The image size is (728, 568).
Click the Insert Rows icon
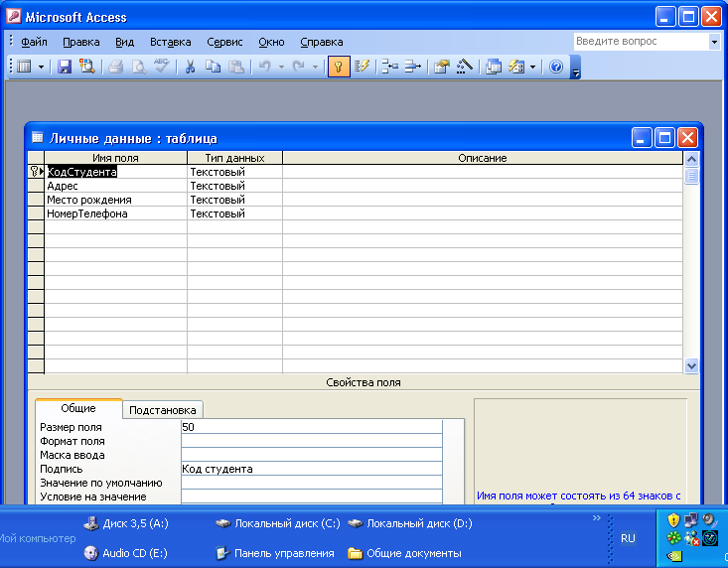coord(390,67)
